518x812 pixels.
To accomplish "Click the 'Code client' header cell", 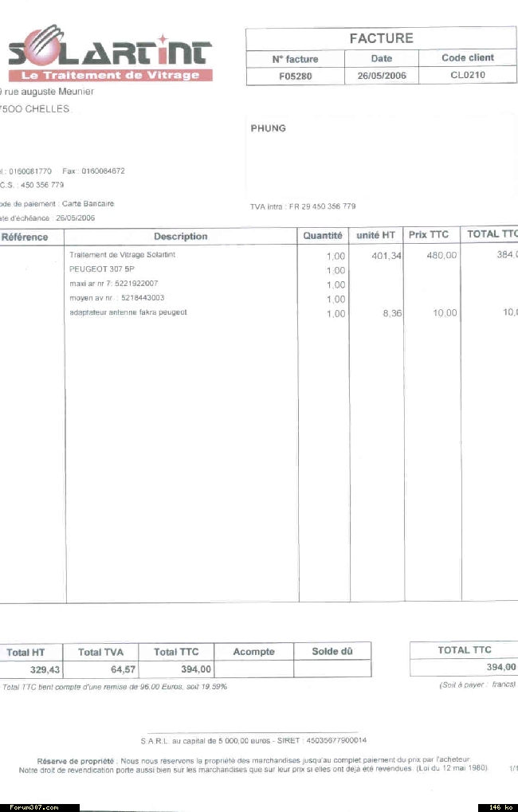I will tap(468, 57).
